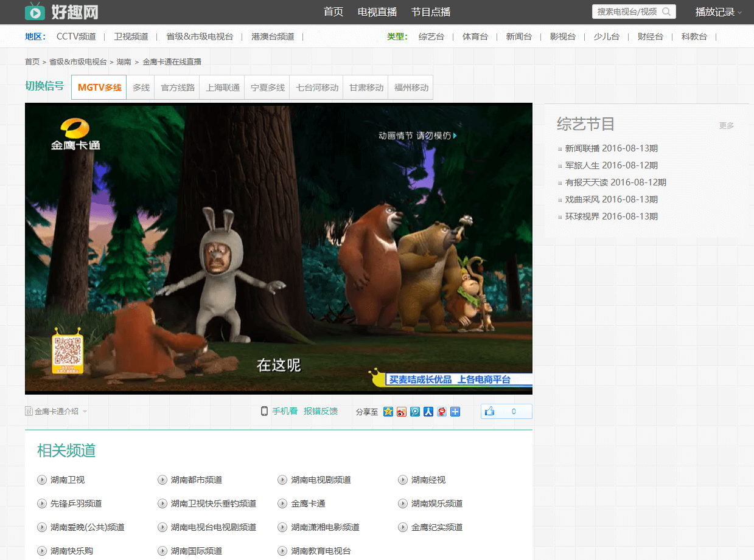
Task: Click play icon next to 湖南都市频道
Action: tap(162, 480)
